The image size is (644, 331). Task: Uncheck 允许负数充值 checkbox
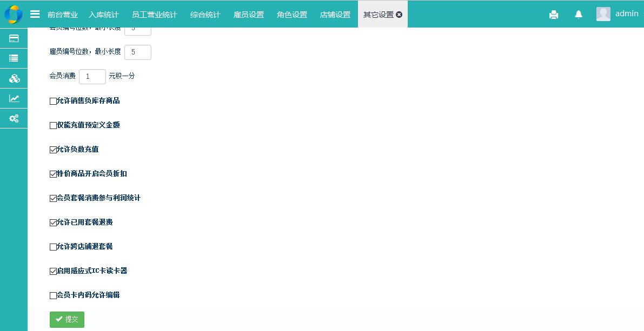click(53, 150)
